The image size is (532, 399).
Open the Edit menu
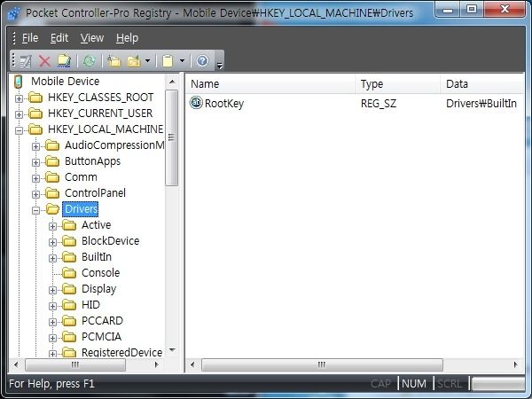click(59, 38)
